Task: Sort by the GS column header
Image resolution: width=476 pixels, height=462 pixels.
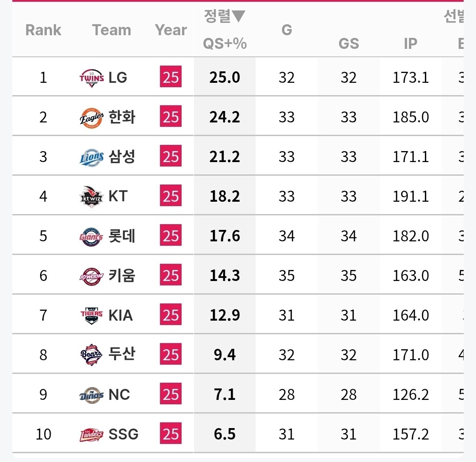Action: pos(349,44)
